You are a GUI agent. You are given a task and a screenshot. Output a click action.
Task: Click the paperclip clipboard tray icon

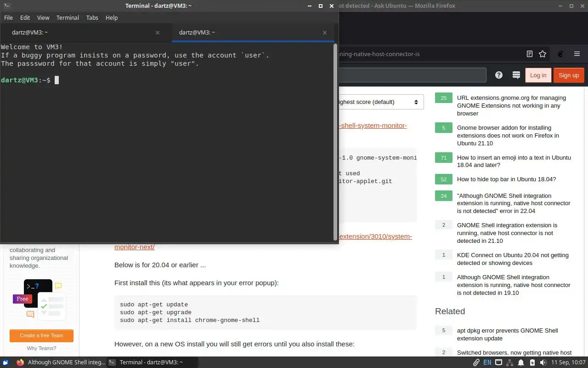476,362
